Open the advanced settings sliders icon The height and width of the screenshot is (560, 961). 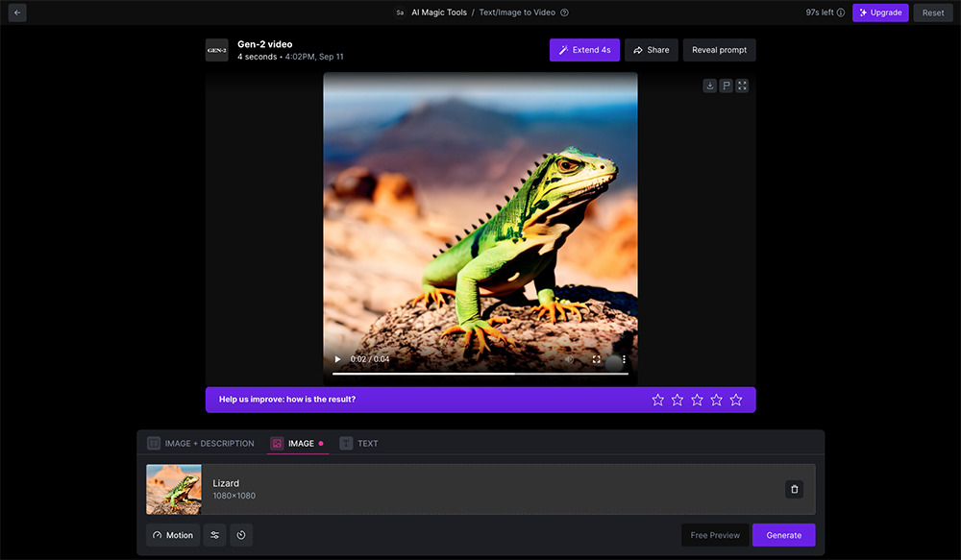214,535
